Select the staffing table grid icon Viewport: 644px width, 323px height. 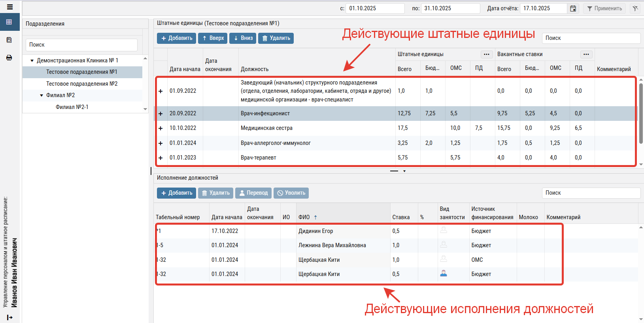[x=9, y=22]
